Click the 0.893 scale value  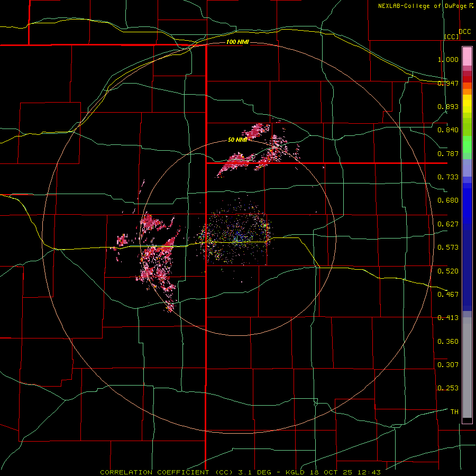click(x=448, y=106)
